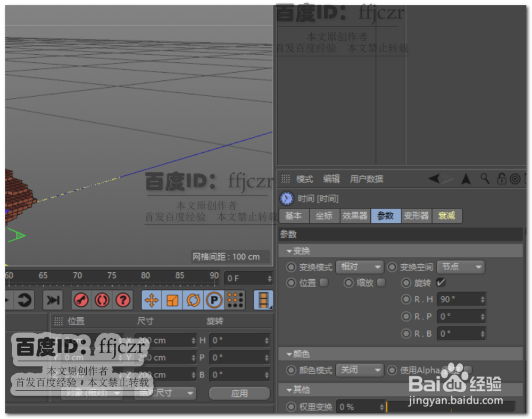
Task: Click coordinates panel grip handle icon
Action: coord(59,321)
